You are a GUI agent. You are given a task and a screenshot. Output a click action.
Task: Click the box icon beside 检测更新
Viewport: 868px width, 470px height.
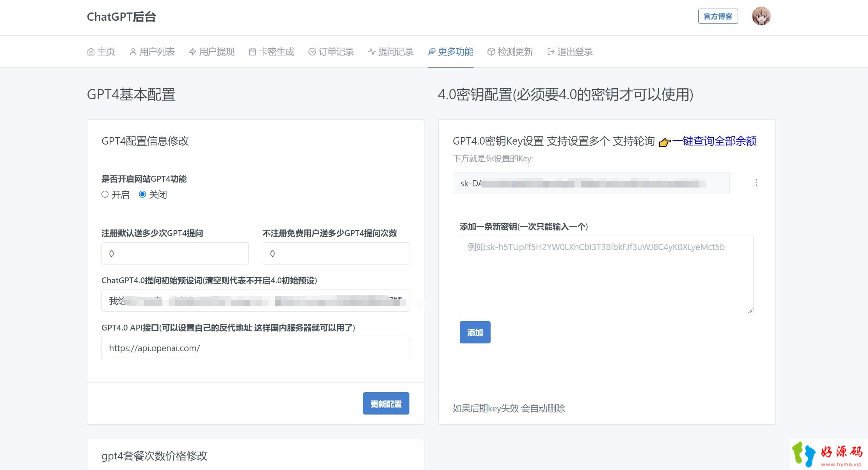pyautogui.click(x=491, y=52)
